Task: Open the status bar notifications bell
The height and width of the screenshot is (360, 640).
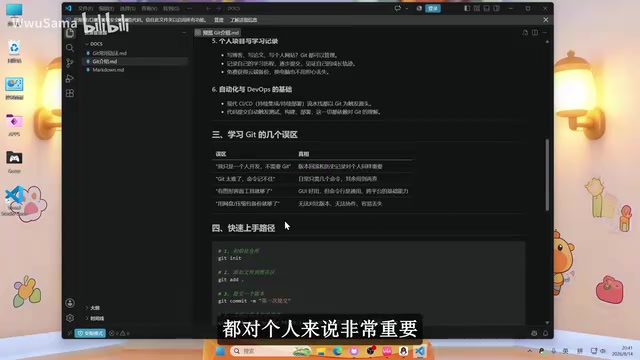Action: coord(545,333)
